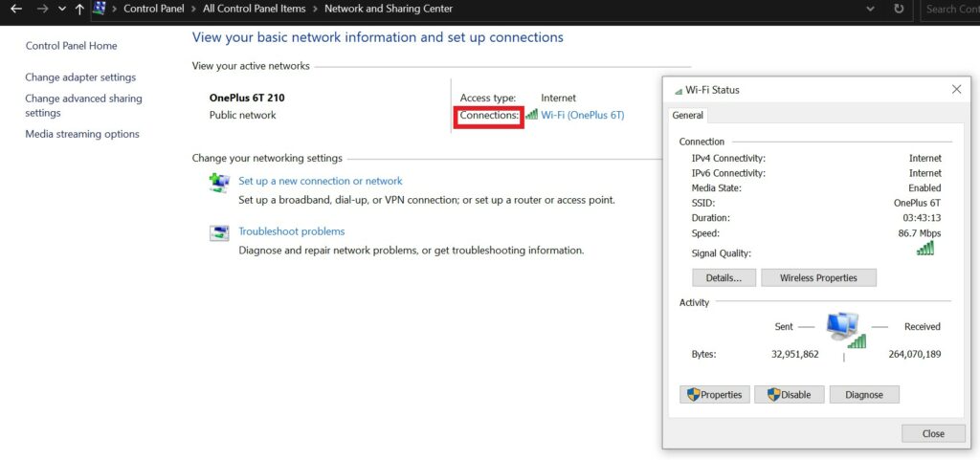
Task: Go up one level with up arrow
Action: pyautogui.click(x=79, y=9)
